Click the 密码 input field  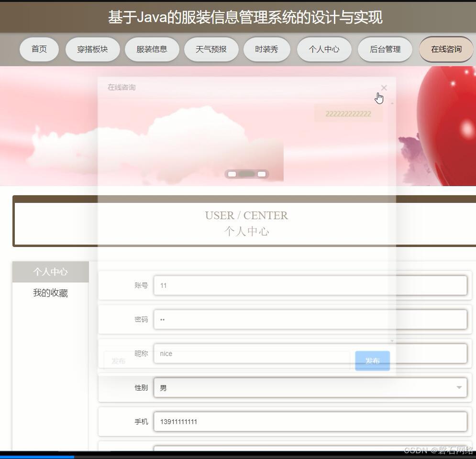click(310, 319)
